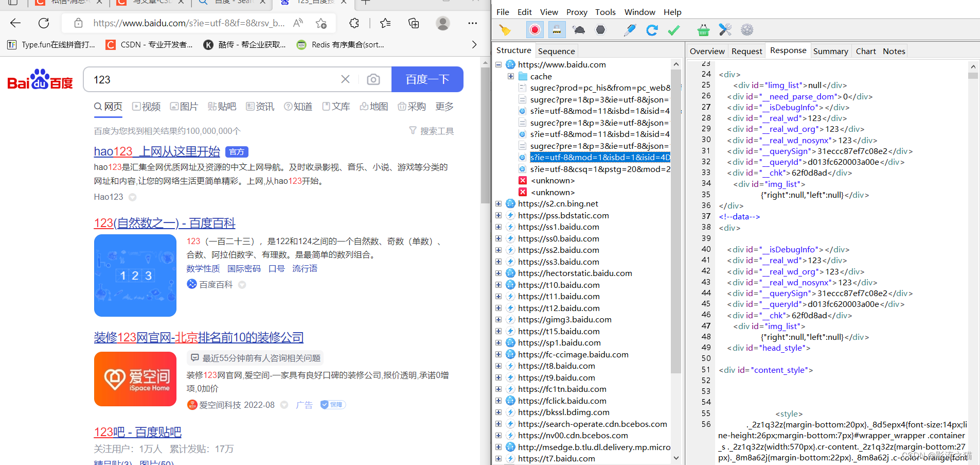The image size is (980, 465).
Task: Collapse the https://www.baidu.com tree node
Action: pos(498,64)
